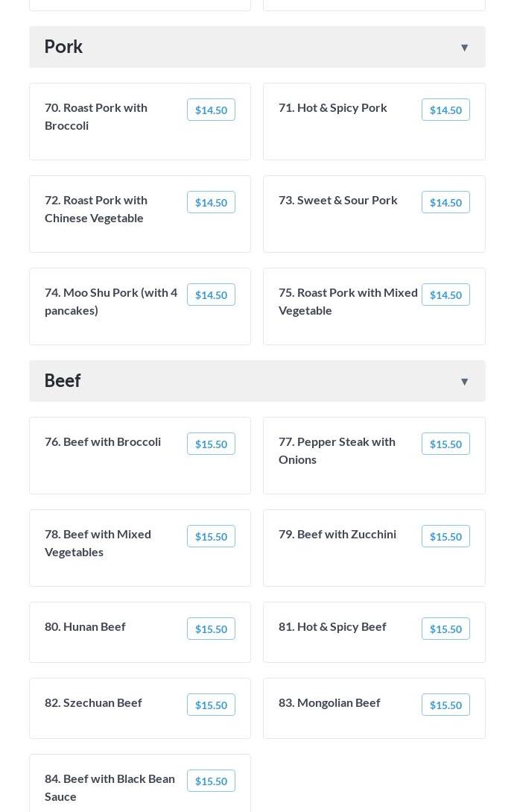Collapse the Beef section arrow
The width and height of the screenshot is (514, 812).
point(464,382)
